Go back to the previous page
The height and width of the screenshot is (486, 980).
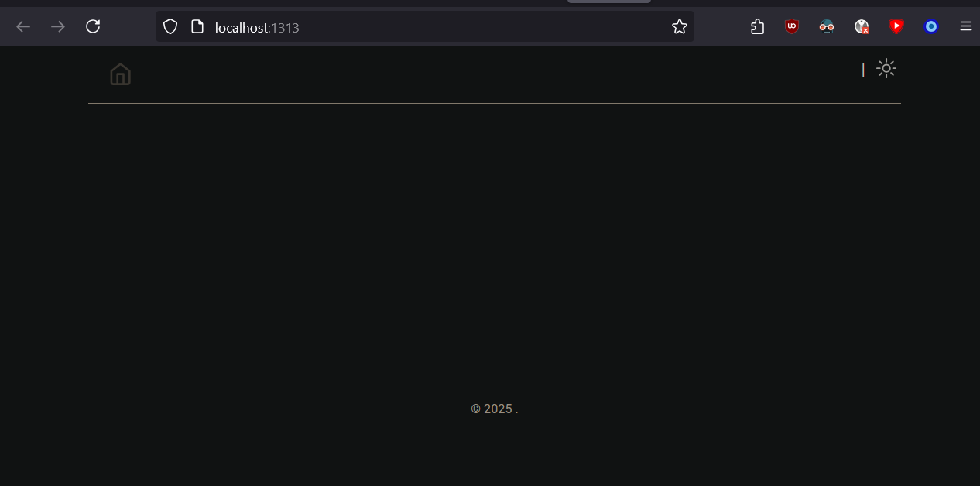coord(23,26)
